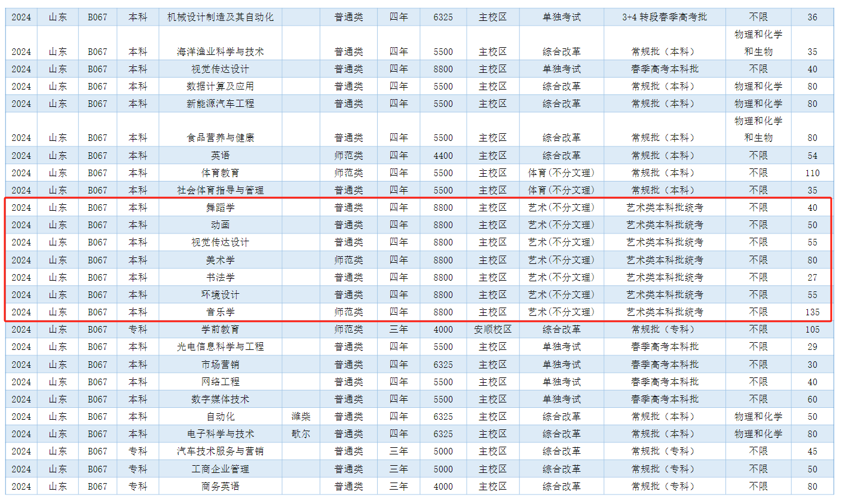Select the 电子科学与技术 cell

[x=220, y=434]
